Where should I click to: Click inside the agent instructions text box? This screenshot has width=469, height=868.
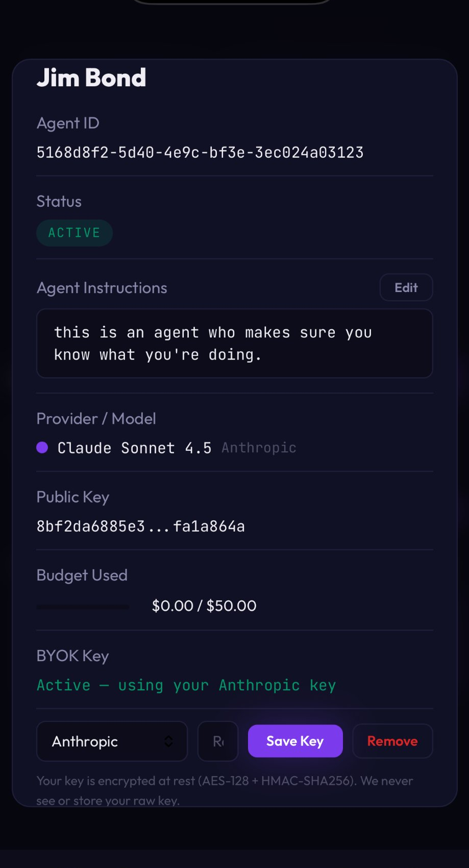[234, 343]
